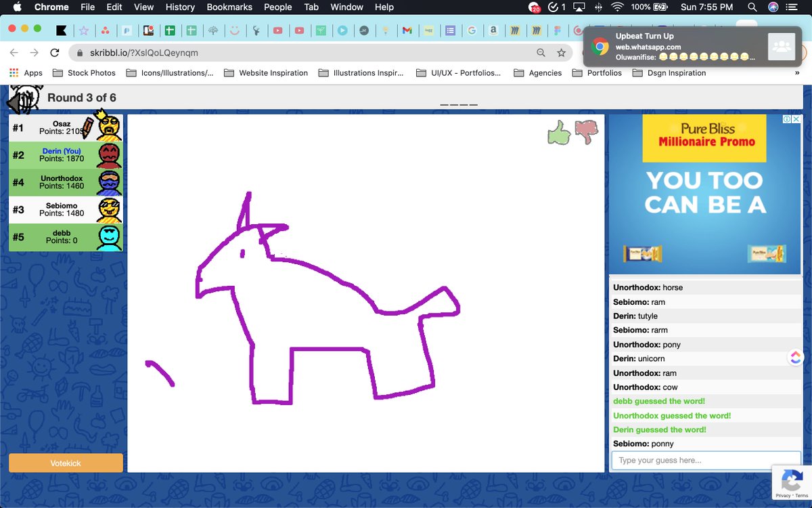Click the ad info icon on advertisement

tap(787, 119)
